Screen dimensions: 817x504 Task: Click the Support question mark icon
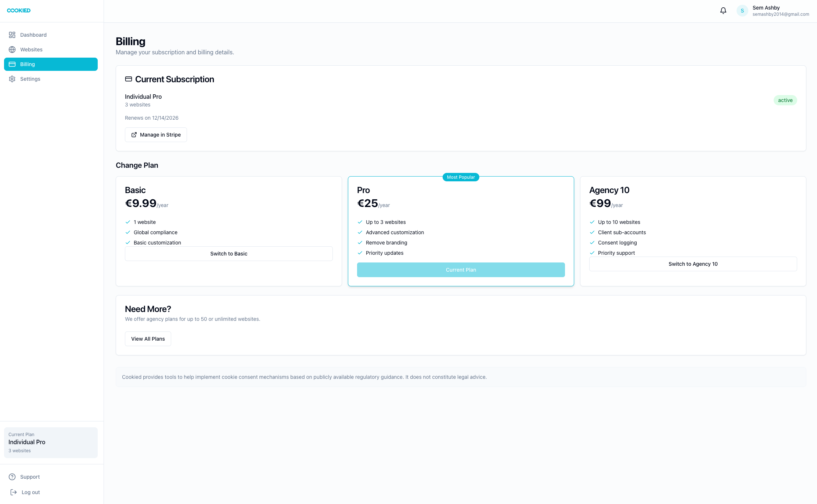pos(12,476)
